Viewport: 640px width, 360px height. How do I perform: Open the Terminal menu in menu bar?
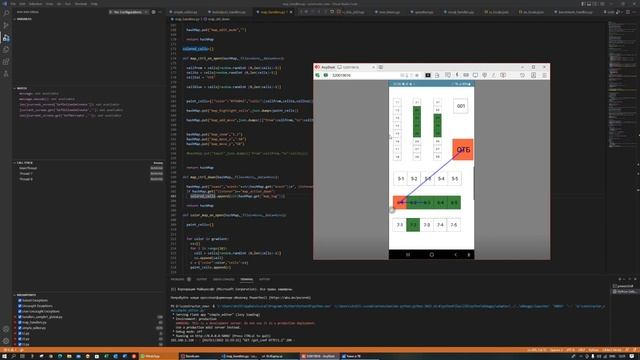pyautogui.click(x=81, y=4)
